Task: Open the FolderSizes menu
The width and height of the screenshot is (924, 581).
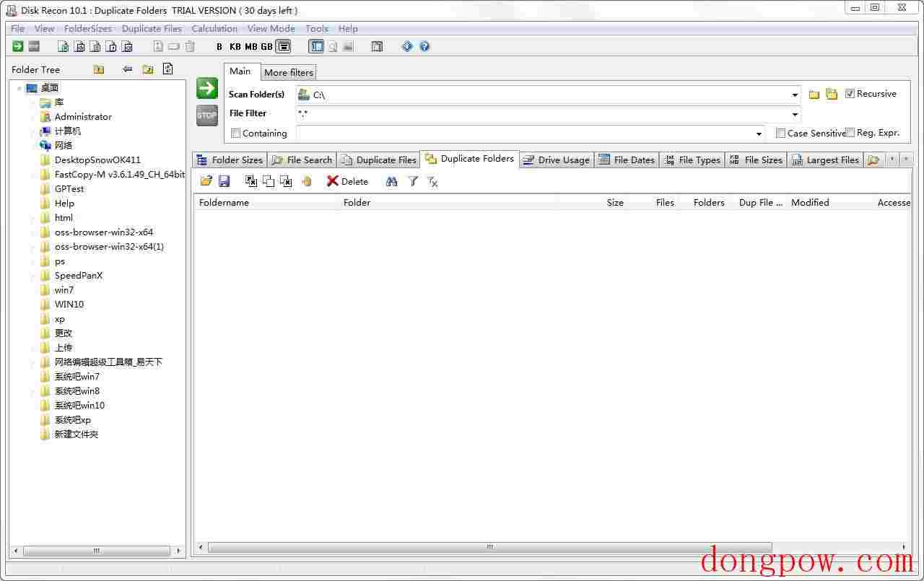Action: click(88, 29)
